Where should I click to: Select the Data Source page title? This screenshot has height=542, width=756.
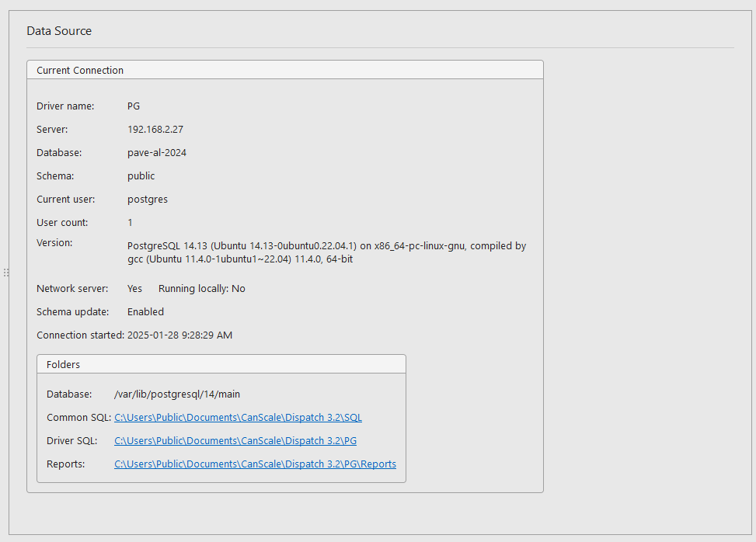tap(59, 31)
